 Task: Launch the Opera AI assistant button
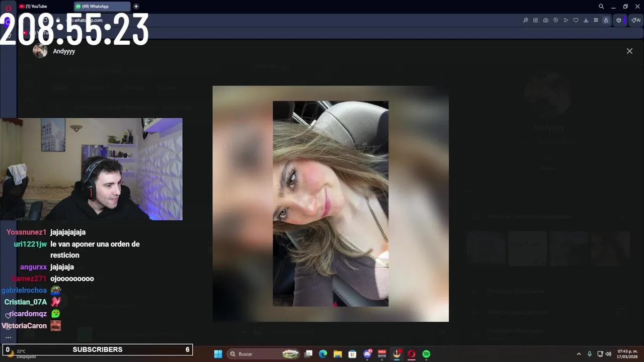(x=636, y=20)
